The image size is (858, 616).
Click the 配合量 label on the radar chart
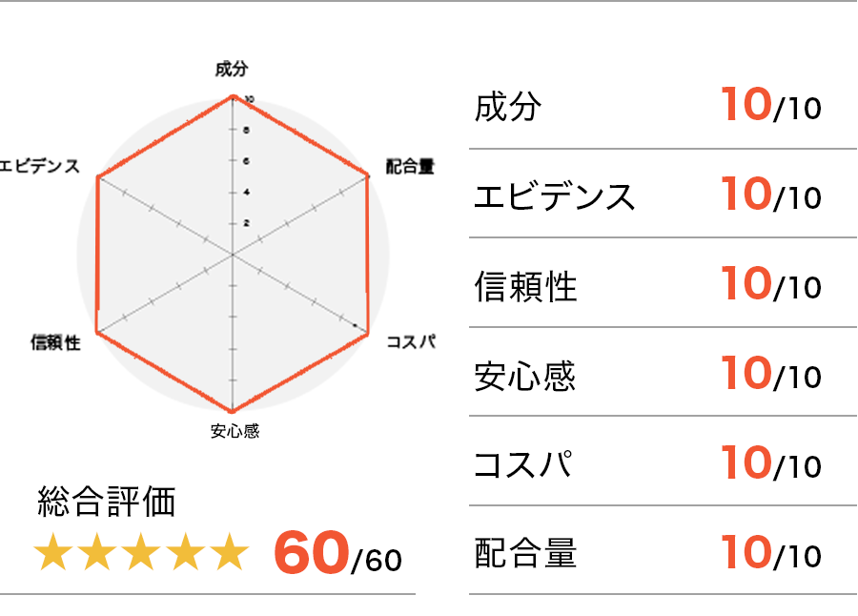pos(410,167)
